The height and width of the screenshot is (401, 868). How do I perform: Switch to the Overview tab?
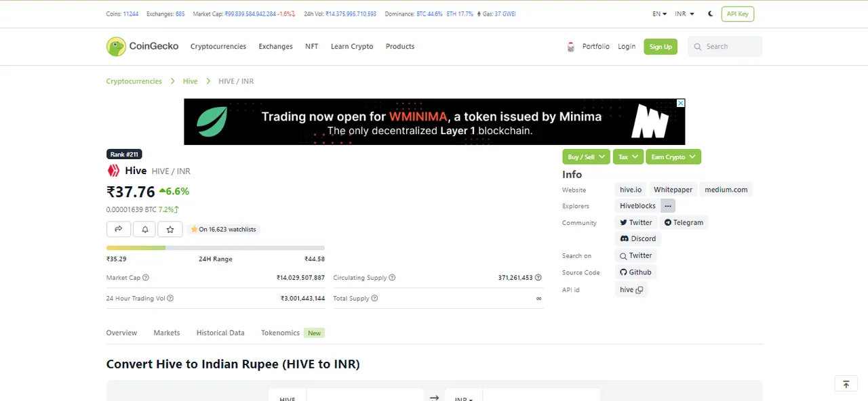pyautogui.click(x=121, y=333)
